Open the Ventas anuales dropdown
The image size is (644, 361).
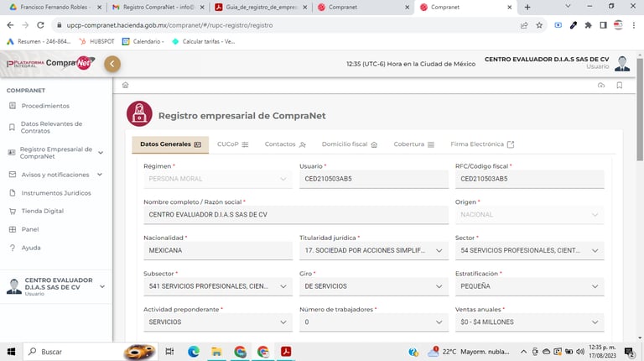[529, 322]
